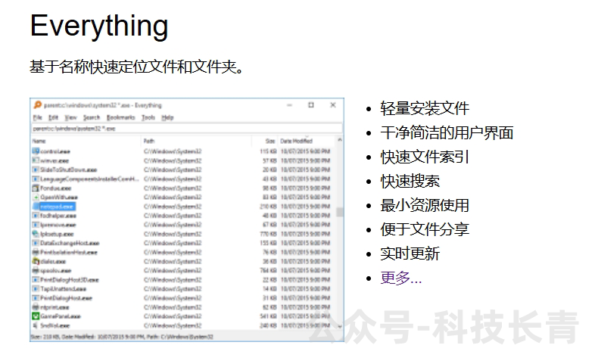The height and width of the screenshot is (364, 595).
Task: Click the spoolsv.exe printer icon
Action: coord(36,270)
